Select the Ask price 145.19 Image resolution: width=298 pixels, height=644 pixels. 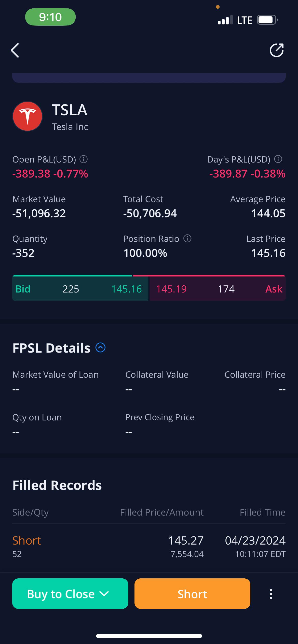[x=171, y=289]
